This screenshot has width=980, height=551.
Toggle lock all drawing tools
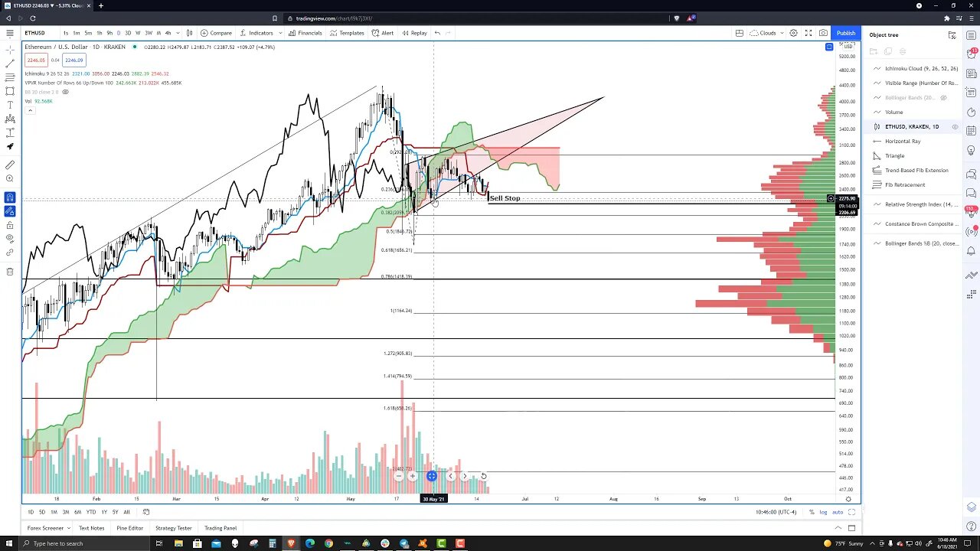click(10, 225)
